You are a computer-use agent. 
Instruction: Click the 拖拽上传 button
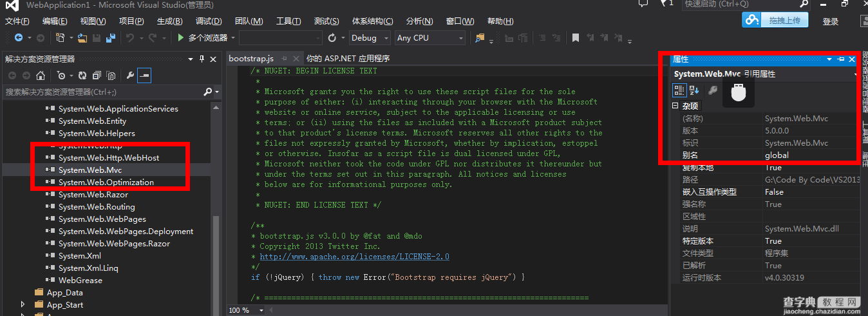tap(784, 21)
